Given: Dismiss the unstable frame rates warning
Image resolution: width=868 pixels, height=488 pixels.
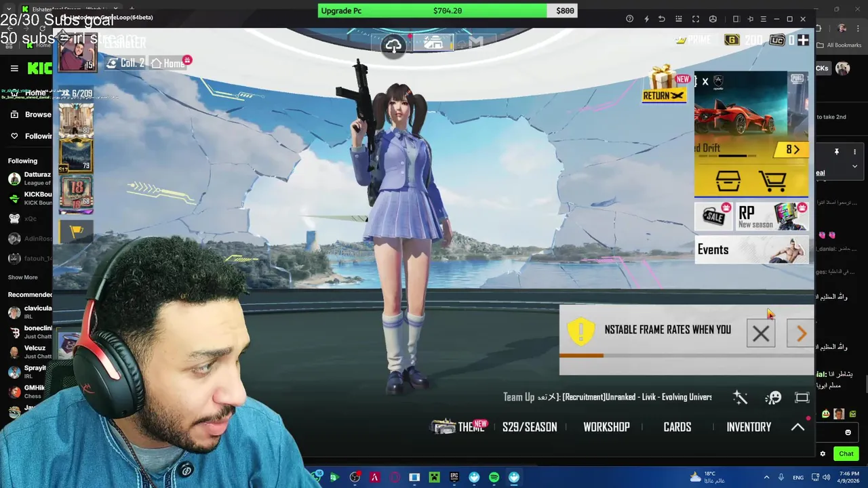Looking at the screenshot, I should tap(761, 333).
